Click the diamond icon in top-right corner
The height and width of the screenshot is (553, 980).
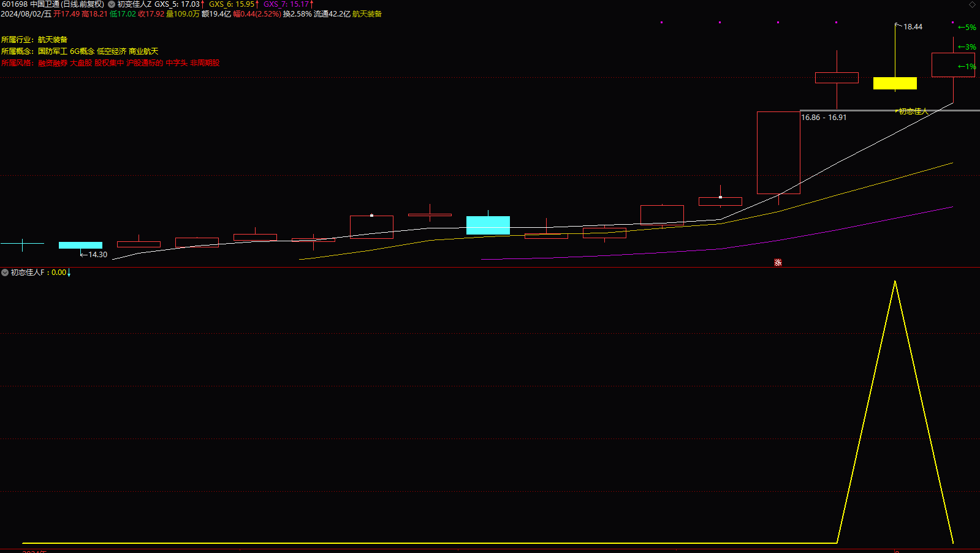[972, 4]
